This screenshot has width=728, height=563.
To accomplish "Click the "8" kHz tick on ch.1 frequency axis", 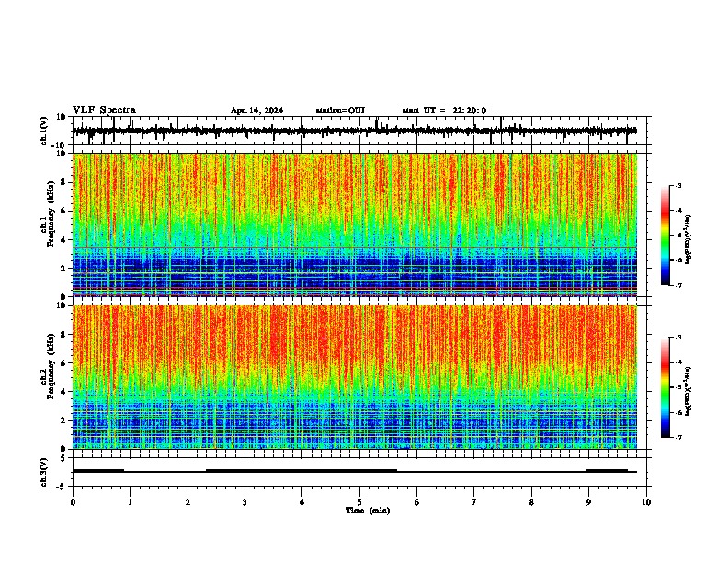I will pos(63,182).
